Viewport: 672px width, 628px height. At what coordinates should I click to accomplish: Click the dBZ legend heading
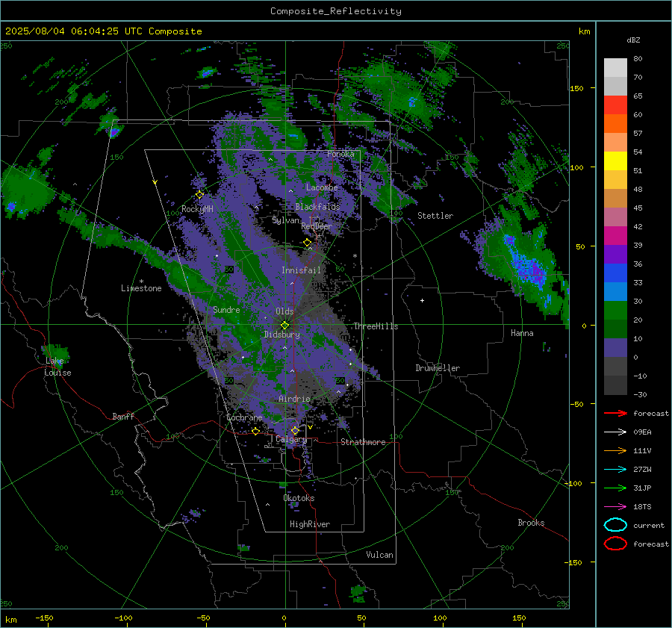tap(633, 40)
